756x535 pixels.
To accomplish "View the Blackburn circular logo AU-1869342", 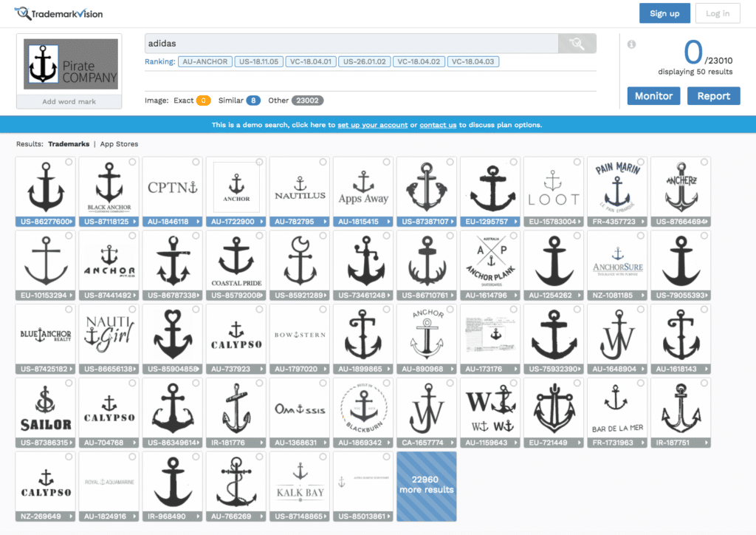I will 363,409.
